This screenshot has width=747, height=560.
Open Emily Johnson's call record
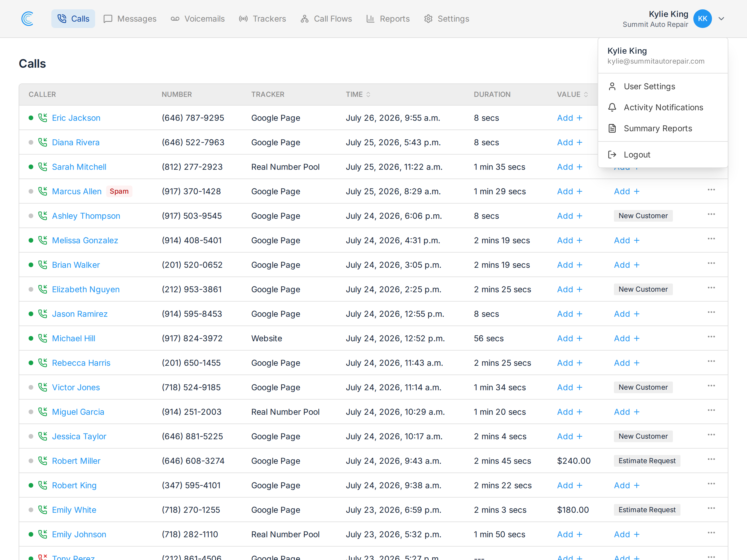tap(79, 534)
